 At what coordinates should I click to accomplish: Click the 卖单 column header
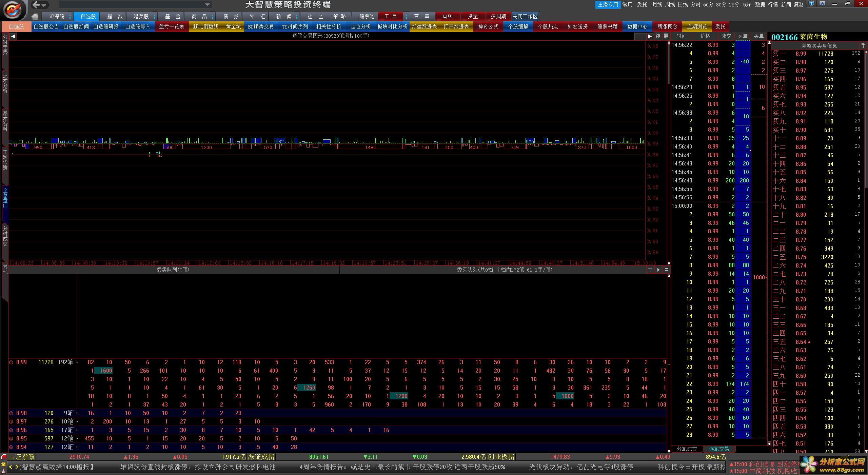(742, 36)
